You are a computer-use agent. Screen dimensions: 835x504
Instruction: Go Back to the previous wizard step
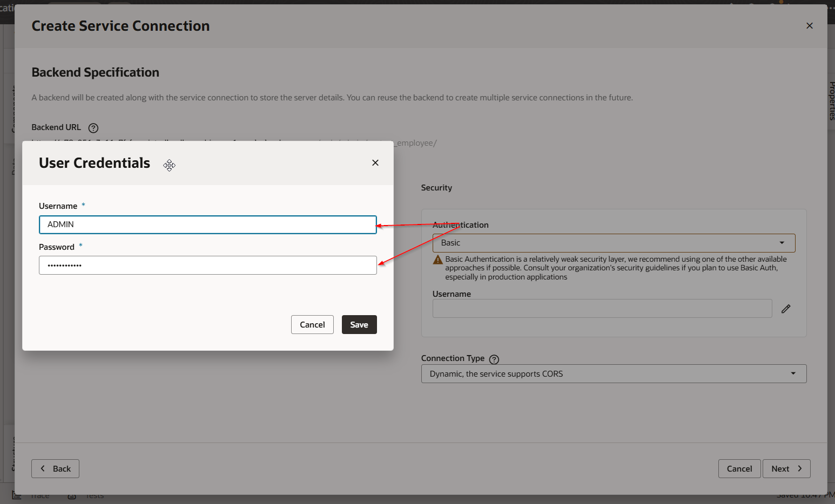click(x=55, y=469)
